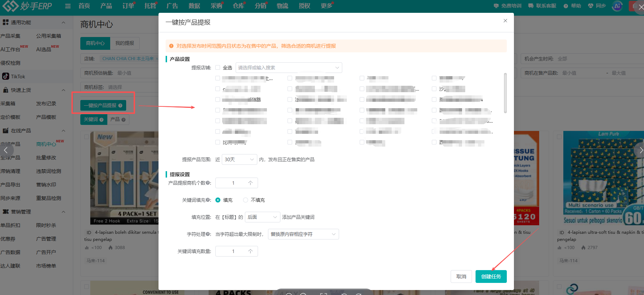Check shop checkbox starting with 比
Screen dimensions: 644x295
tap(218, 142)
